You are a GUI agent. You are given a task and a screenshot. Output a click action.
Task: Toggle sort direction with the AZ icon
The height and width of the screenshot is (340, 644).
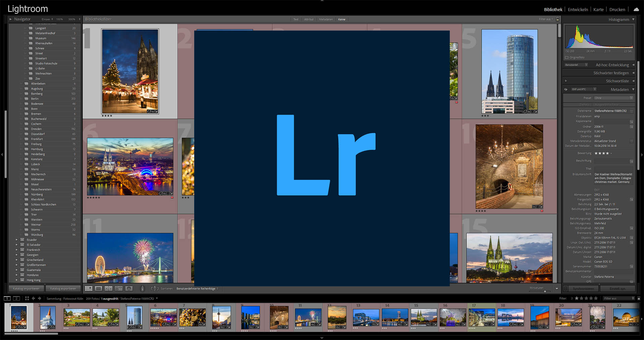coord(155,288)
